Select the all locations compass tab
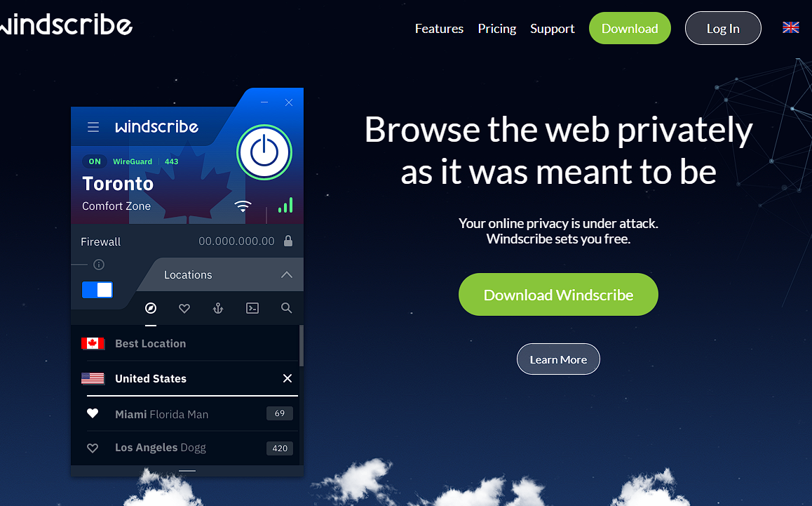Image resolution: width=812 pixels, height=506 pixels. 151,309
